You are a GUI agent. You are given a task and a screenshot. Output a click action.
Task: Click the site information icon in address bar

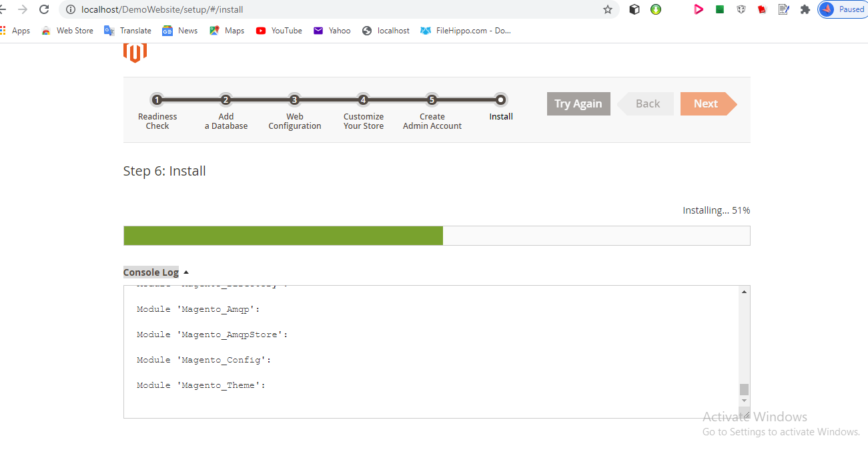point(71,9)
